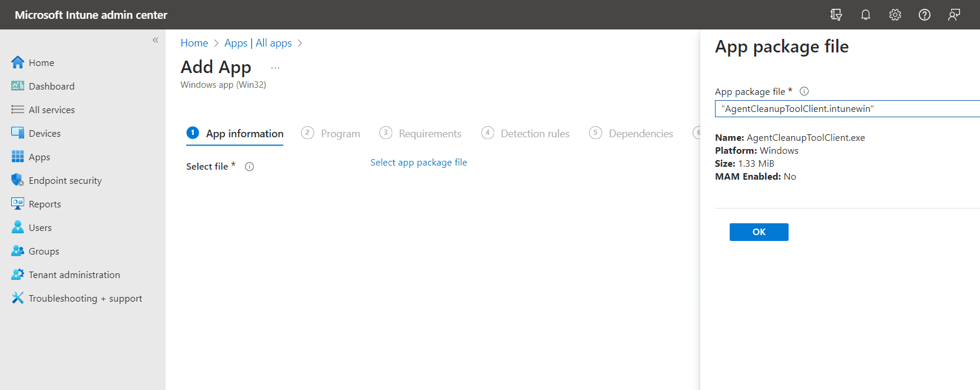Viewport: 980px width, 390px height.
Task: Click the Size 1.33 MiB text
Action: [x=744, y=164]
